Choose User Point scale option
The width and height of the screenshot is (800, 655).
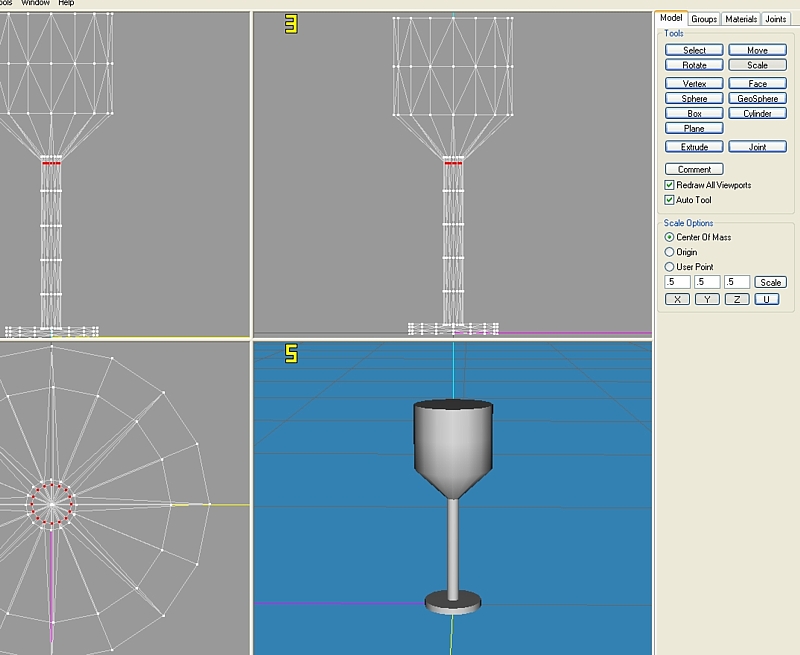670,267
